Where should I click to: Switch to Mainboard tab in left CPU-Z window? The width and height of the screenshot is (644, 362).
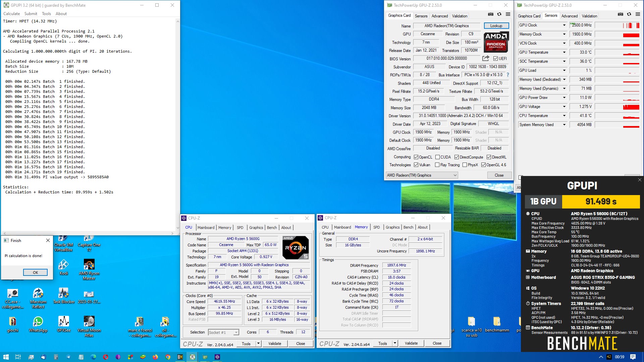point(206,228)
